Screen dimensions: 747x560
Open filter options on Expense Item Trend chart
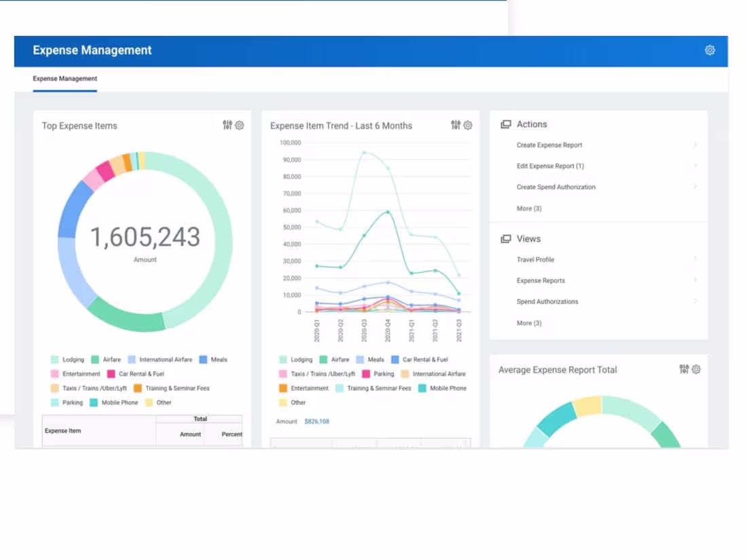[x=456, y=125]
